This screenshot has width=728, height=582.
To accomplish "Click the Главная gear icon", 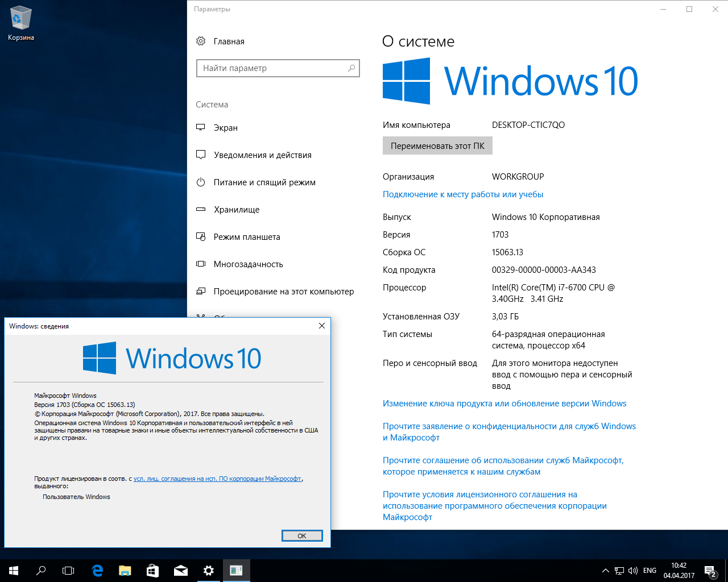I will [x=201, y=41].
